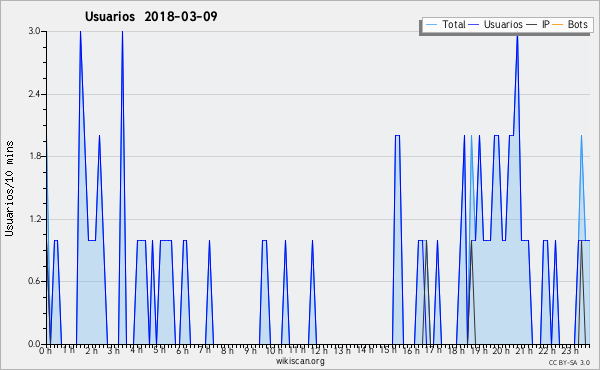
Task: Click the '14 h' x-axis label
Action: point(365,349)
